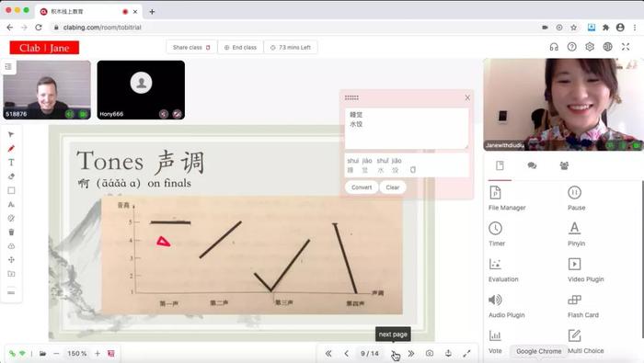Expand the student list sidebar icon
This screenshot has width=644, height=363.
tap(8, 66)
